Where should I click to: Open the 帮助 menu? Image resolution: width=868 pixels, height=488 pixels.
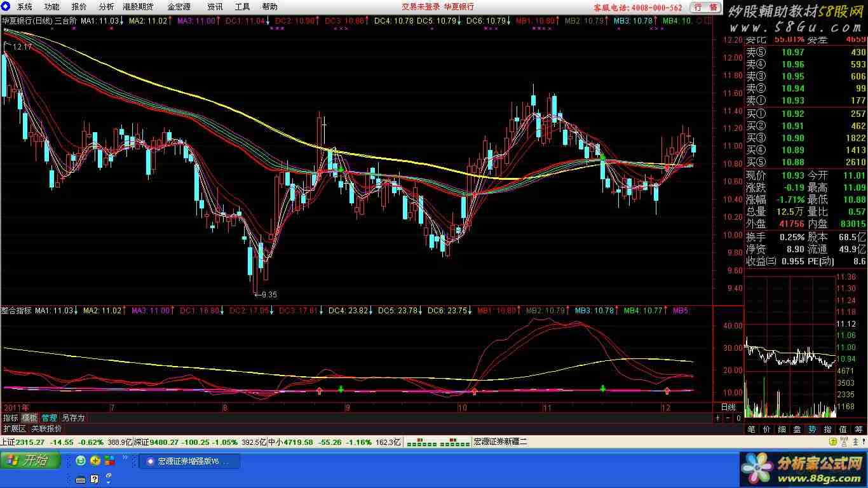(269, 7)
